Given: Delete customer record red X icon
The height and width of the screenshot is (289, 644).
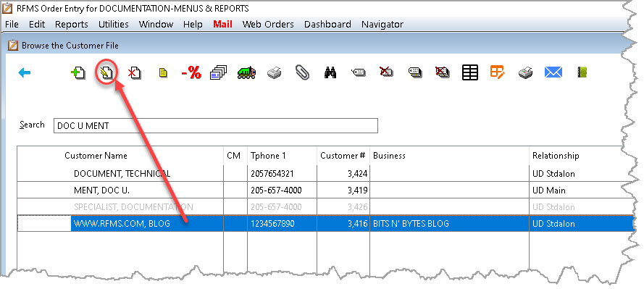Looking at the screenshot, I should click(x=134, y=73).
